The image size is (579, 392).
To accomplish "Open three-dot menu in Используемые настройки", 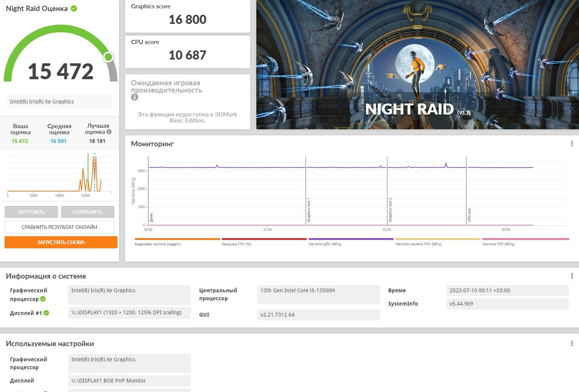I will coord(572,343).
